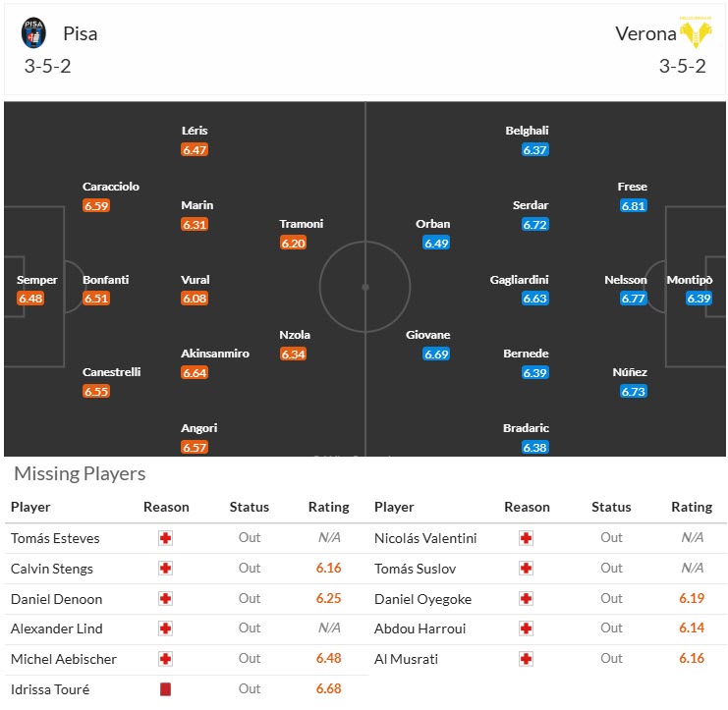Screen dimensions: 728x710
Task: Select Semper's 6.48 rating badge
Action: [x=30, y=299]
